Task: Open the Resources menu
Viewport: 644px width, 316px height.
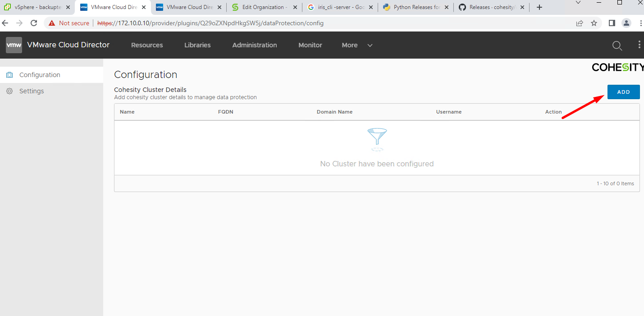Action: [x=147, y=45]
